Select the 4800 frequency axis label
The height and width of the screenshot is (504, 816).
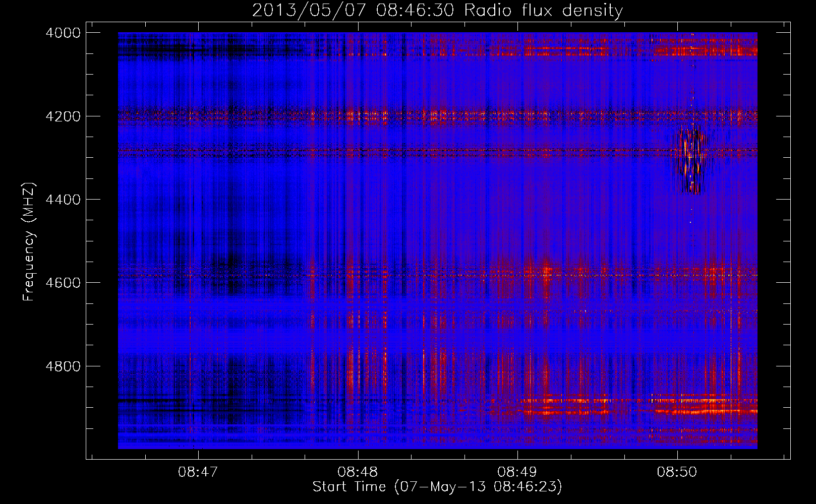63,366
